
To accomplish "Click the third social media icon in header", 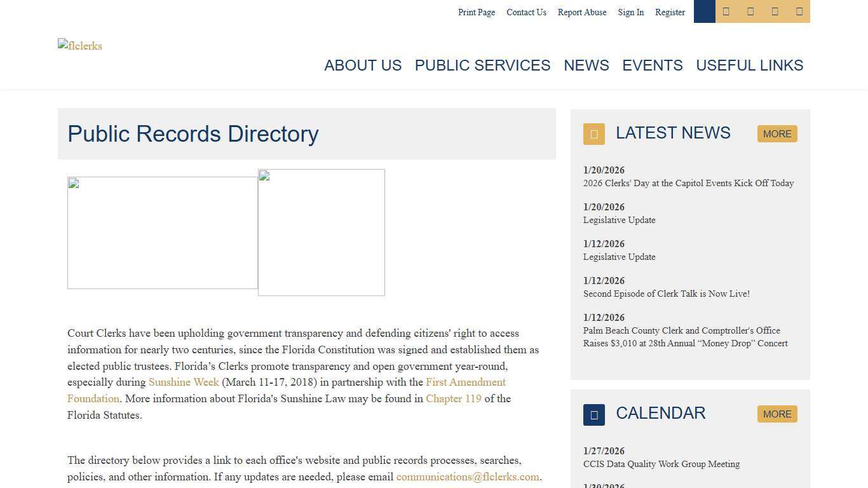I will [x=775, y=11].
